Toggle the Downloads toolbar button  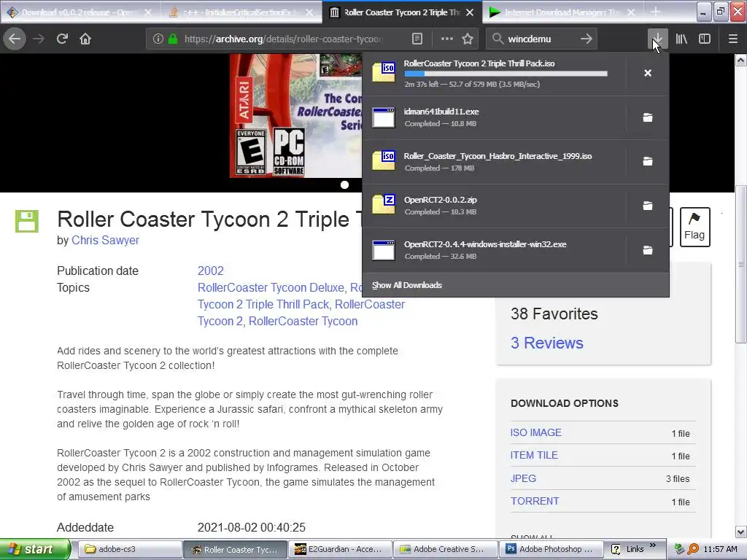tap(657, 39)
